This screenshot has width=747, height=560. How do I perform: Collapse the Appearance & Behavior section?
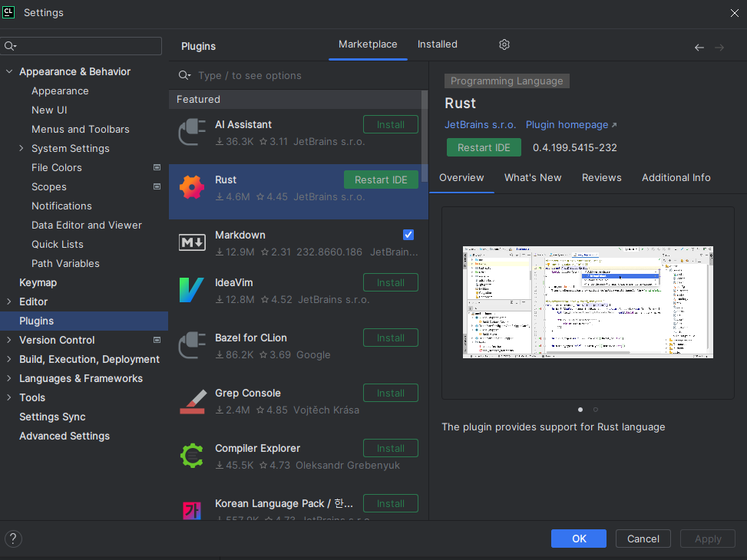pyautogui.click(x=9, y=71)
